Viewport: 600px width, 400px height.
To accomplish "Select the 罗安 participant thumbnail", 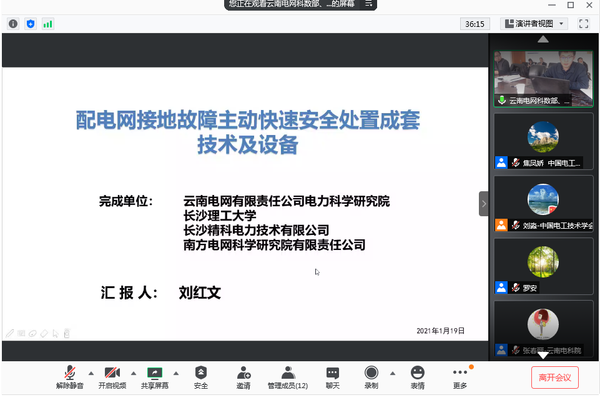I will point(543,265).
